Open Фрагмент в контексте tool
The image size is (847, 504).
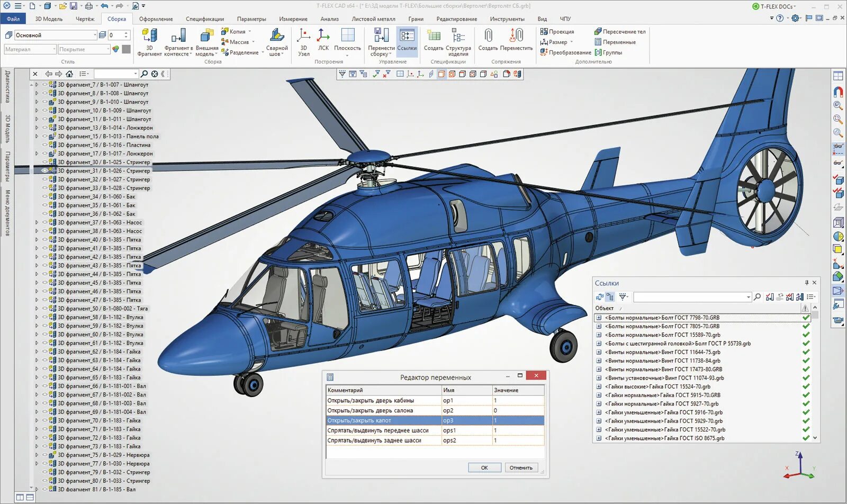click(x=178, y=42)
